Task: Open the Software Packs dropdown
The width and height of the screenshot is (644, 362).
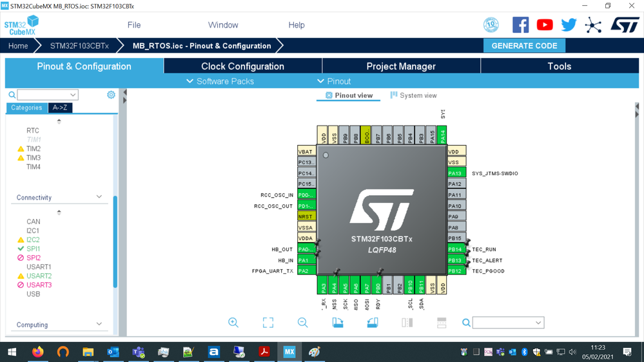Action: point(220,81)
